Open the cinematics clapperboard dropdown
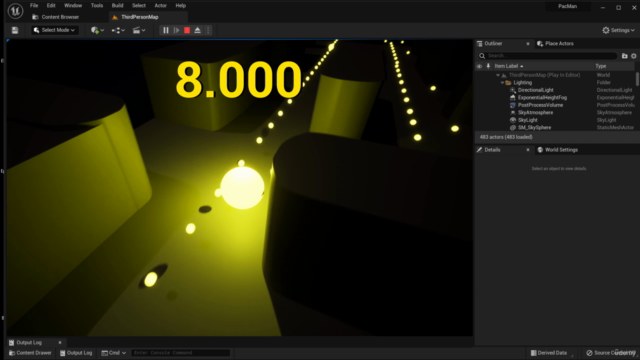The height and width of the screenshot is (360, 640). tap(139, 30)
